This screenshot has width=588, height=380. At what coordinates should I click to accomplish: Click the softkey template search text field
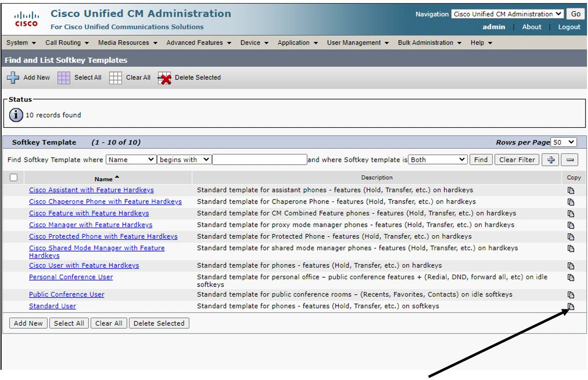point(259,160)
